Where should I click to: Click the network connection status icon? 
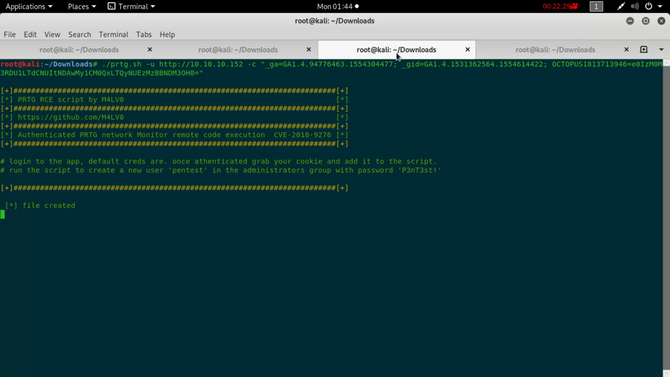coord(620,6)
